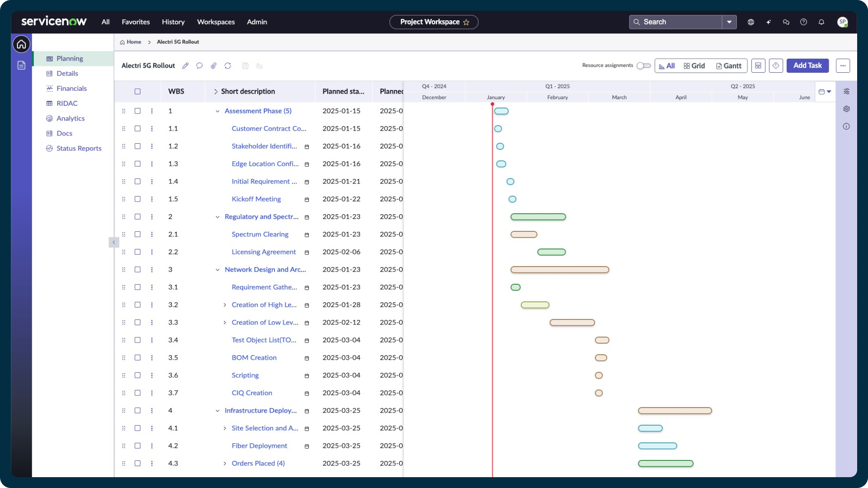Open the sparkle AI assistant icon
This screenshot has height=488, width=868.
(769, 22)
